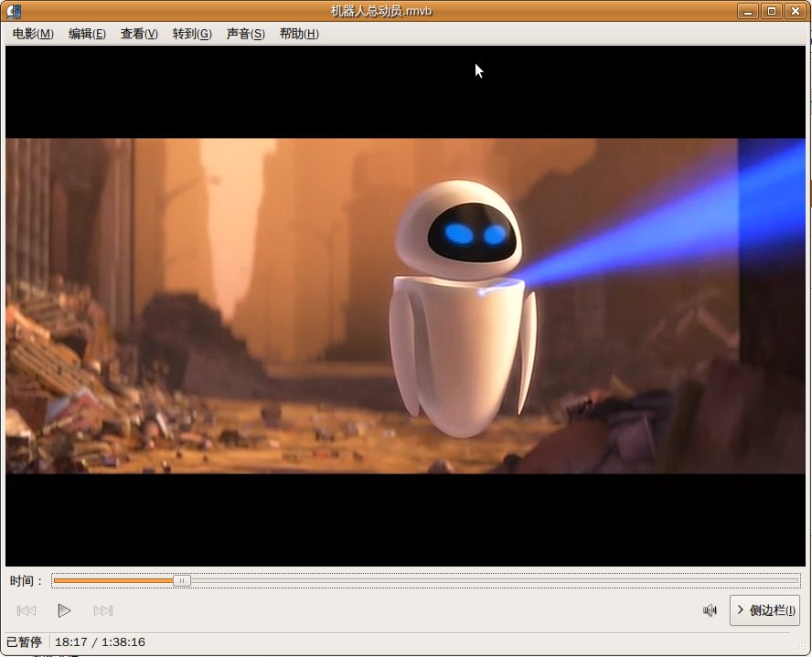Image resolution: width=812 pixels, height=657 pixels.
Task: Click the 时间： label
Action: click(26, 581)
